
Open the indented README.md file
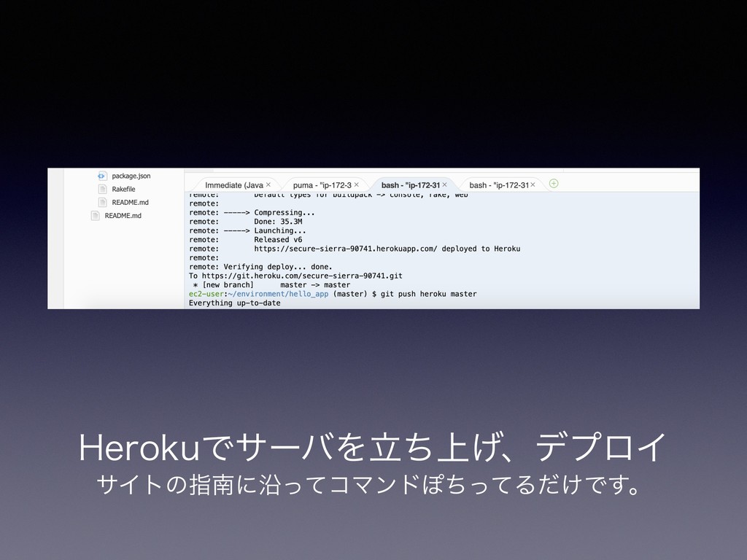coord(130,203)
